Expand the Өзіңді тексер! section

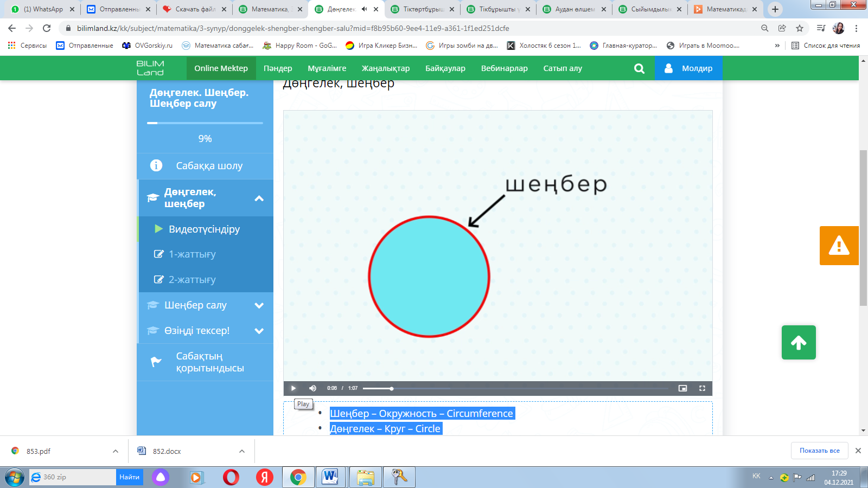pyautogui.click(x=205, y=331)
